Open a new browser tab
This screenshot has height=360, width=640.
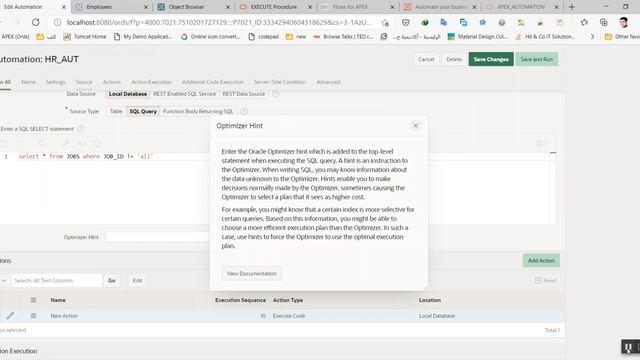point(571,7)
